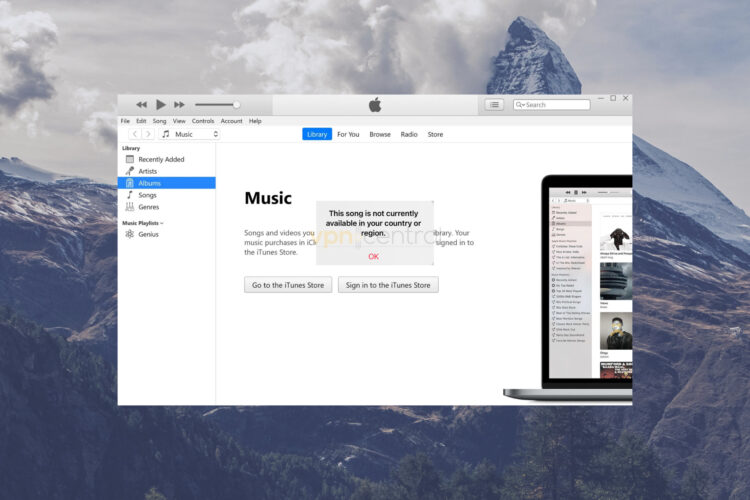The height and width of the screenshot is (500, 750).
Task: Click the Albums icon in sidebar
Action: coord(130,183)
